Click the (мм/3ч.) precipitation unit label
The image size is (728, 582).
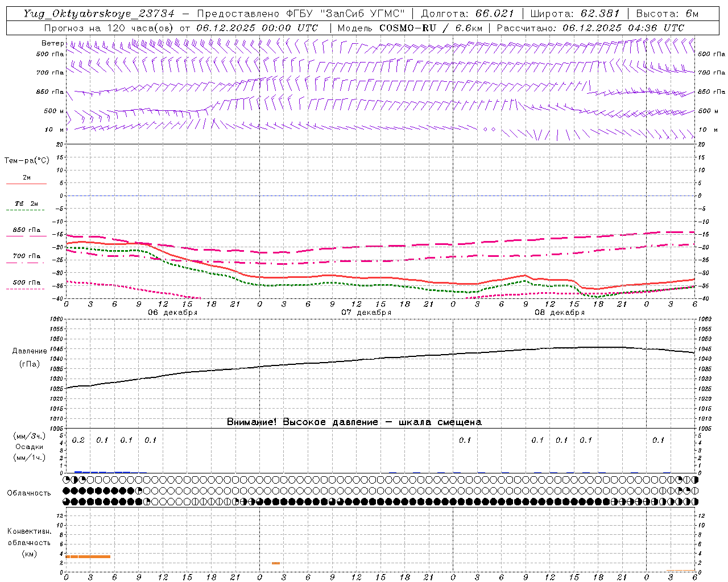point(30,436)
